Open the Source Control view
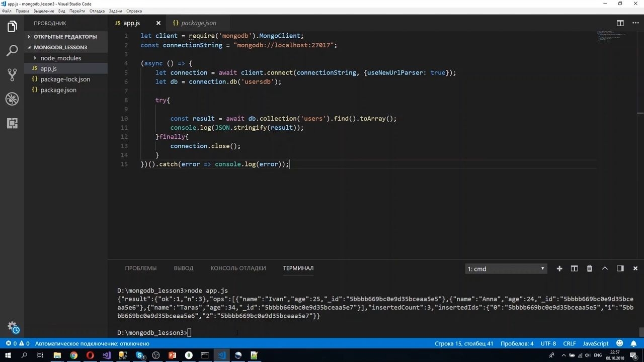This screenshot has height=362, width=644. point(12,75)
